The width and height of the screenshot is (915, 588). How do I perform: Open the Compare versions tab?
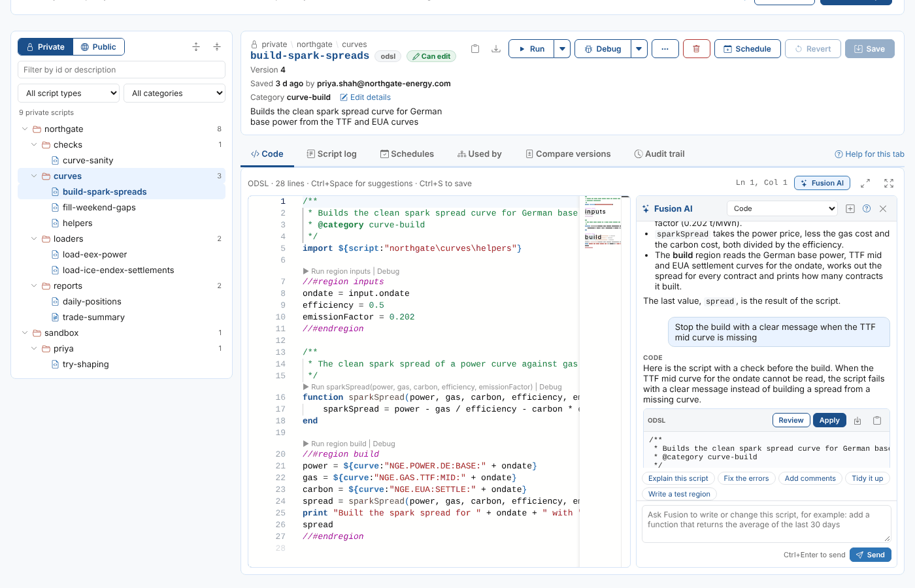coord(568,154)
